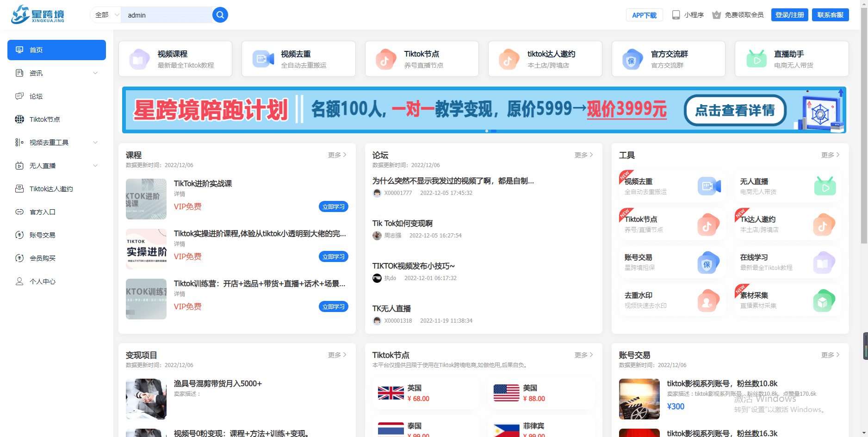Click 更多 in the 变现项目 panel
This screenshot has height=437, width=868.
point(337,355)
